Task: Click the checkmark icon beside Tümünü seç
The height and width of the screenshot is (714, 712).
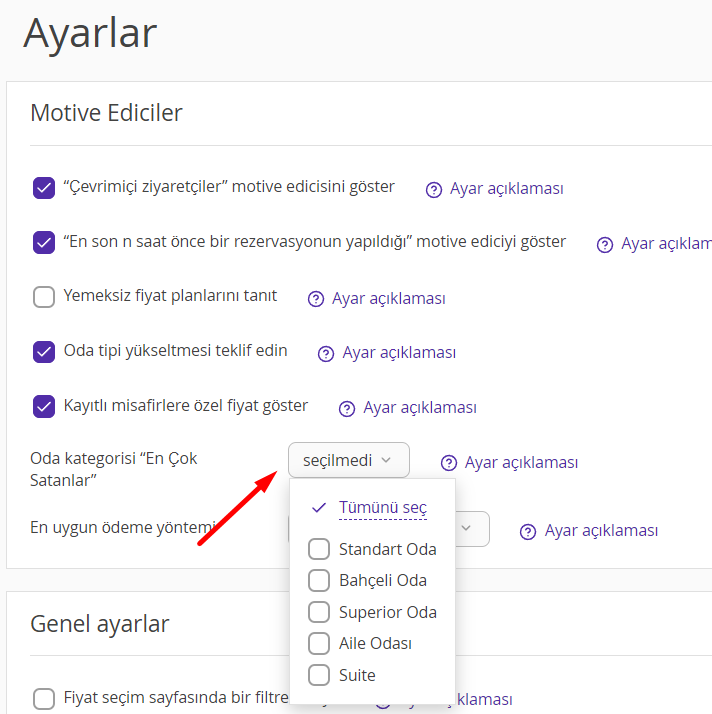Action: (x=319, y=507)
